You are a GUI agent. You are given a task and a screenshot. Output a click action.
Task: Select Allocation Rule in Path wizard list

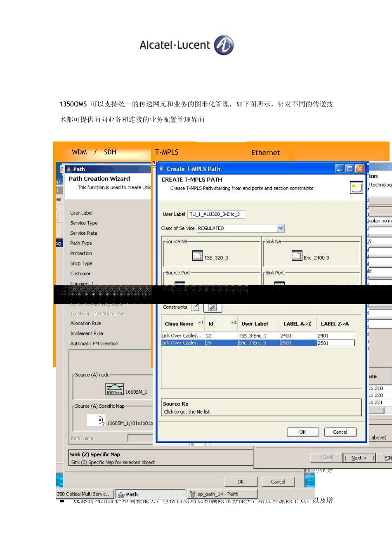point(85,324)
